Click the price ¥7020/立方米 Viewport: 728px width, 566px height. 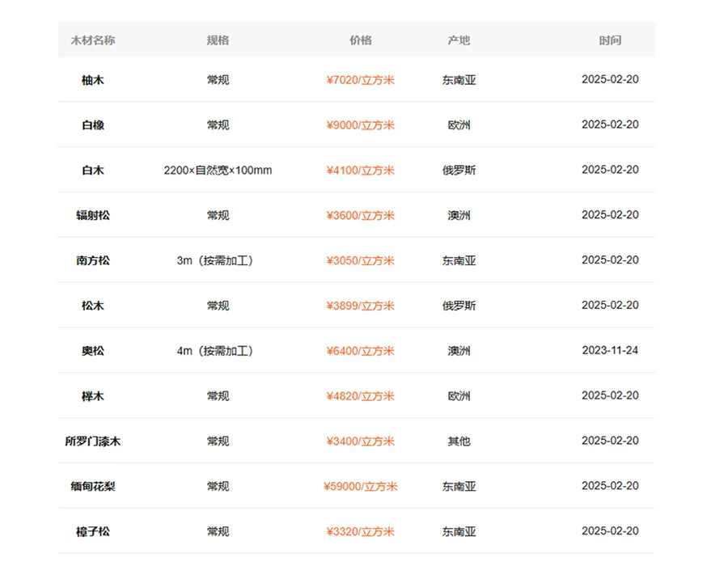[360, 80]
